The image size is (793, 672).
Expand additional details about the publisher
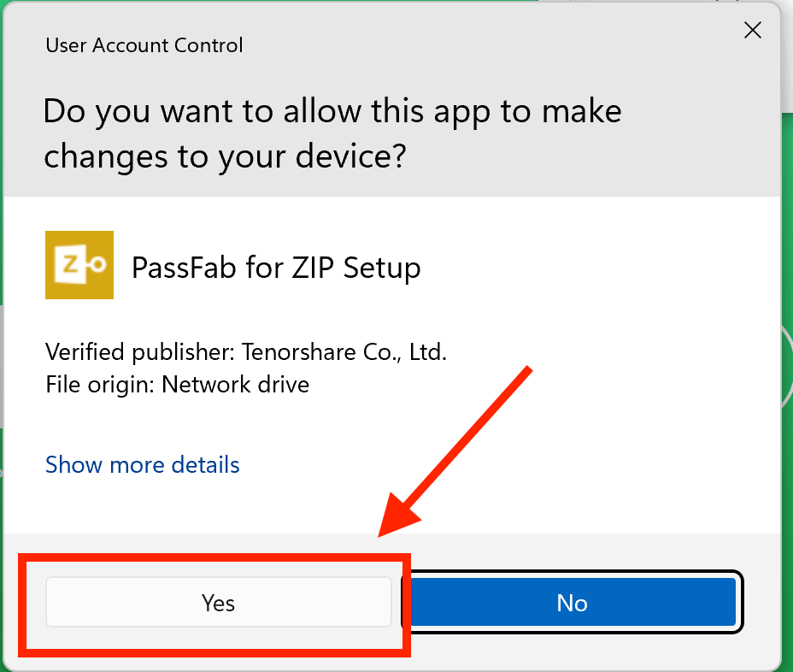[142, 464]
